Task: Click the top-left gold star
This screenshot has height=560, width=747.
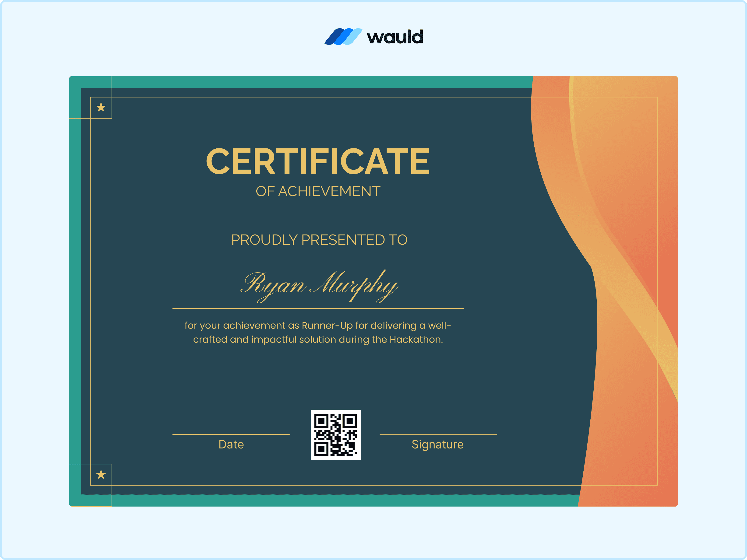Action: tap(101, 107)
